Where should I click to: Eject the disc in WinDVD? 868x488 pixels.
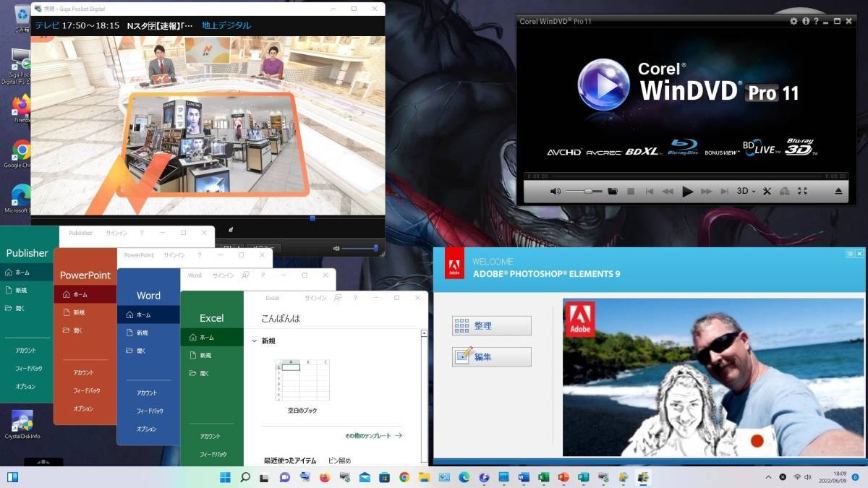[838, 192]
